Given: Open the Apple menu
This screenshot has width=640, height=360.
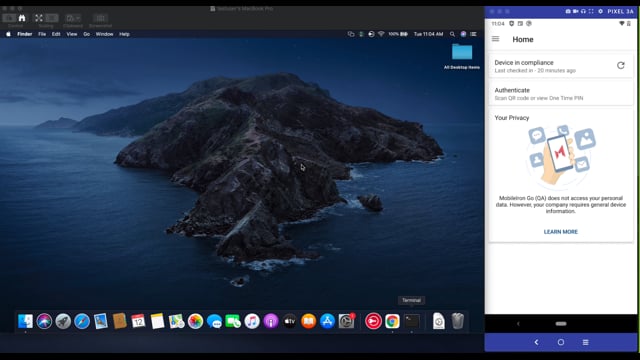Looking at the screenshot, I should [x=8, y=34].
